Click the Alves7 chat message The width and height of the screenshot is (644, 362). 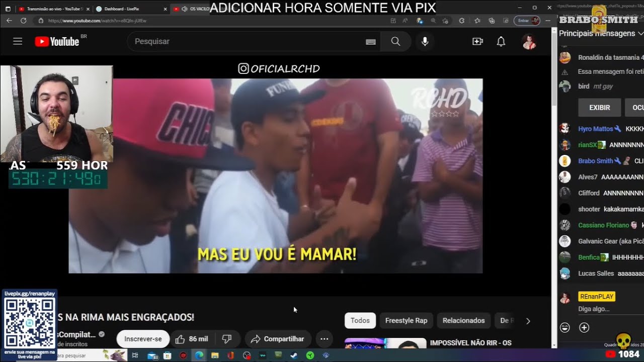click(601, 177)
